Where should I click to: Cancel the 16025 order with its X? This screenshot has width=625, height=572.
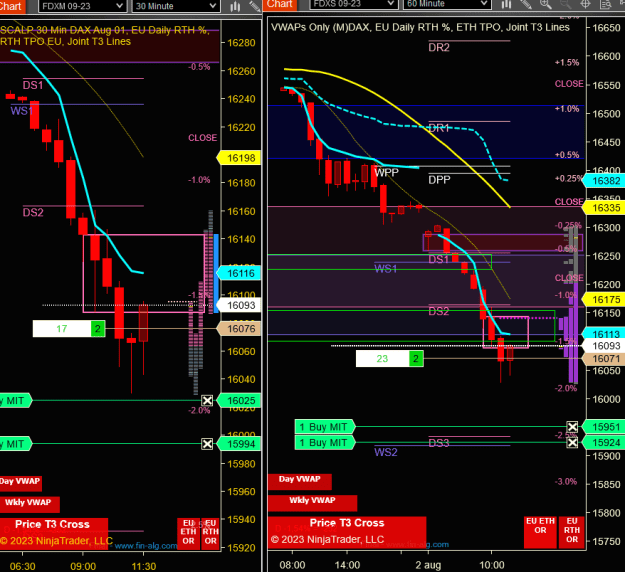207,400
